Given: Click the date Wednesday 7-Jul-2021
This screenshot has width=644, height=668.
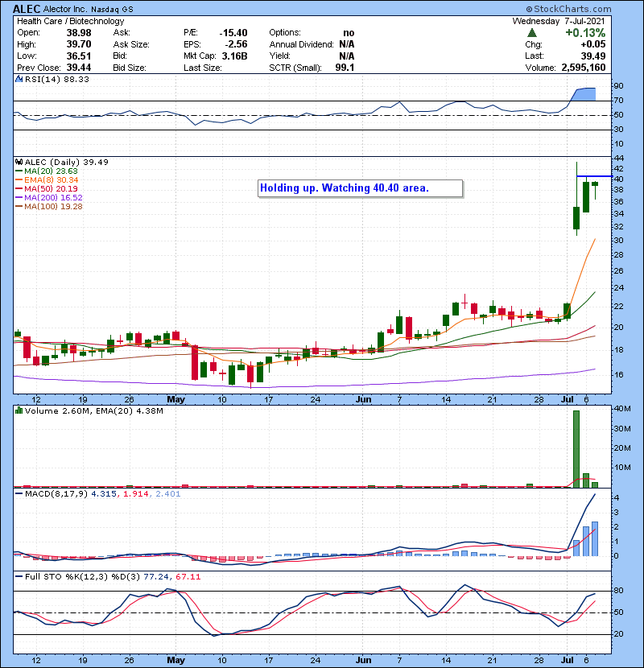Looking at the screenshot, I should point(559,21).
